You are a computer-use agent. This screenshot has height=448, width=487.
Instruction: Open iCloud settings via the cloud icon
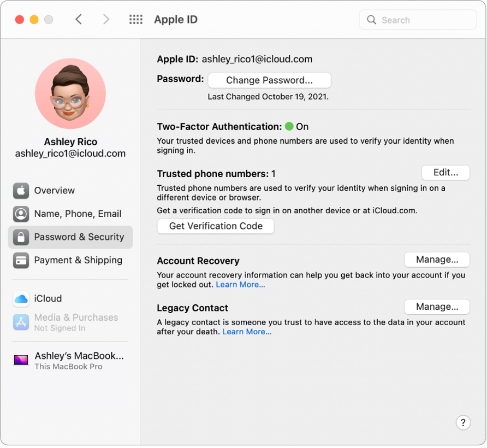pyautogui.click(x=21, y=299)
